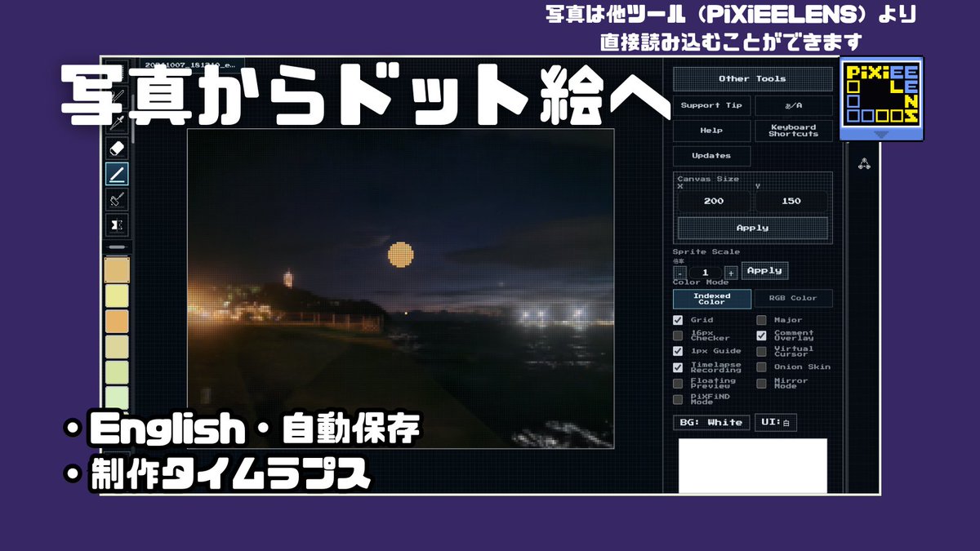The height and width of the screenshot is (551, 980).
Task: Enable the Virtual Cursor checkbox
Action: [x=761, y=351]
